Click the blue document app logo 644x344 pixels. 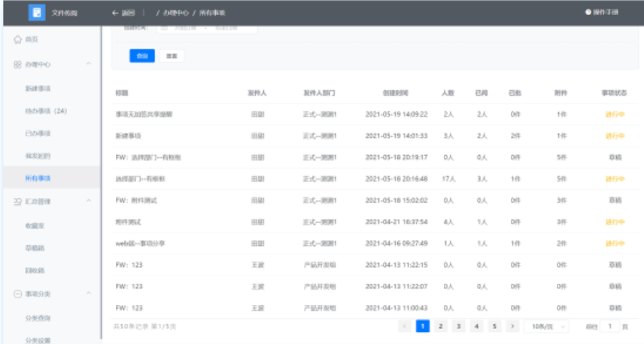pos(37,13)
